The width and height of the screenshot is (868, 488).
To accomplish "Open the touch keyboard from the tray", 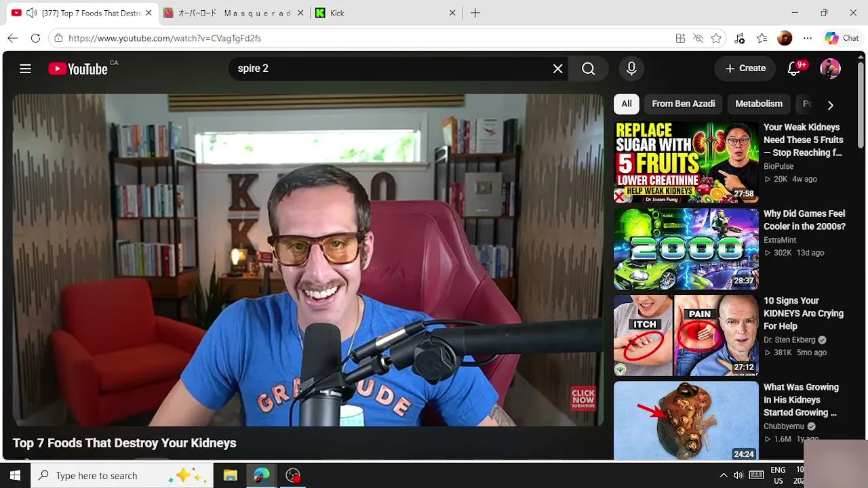I will pos(756,475).
